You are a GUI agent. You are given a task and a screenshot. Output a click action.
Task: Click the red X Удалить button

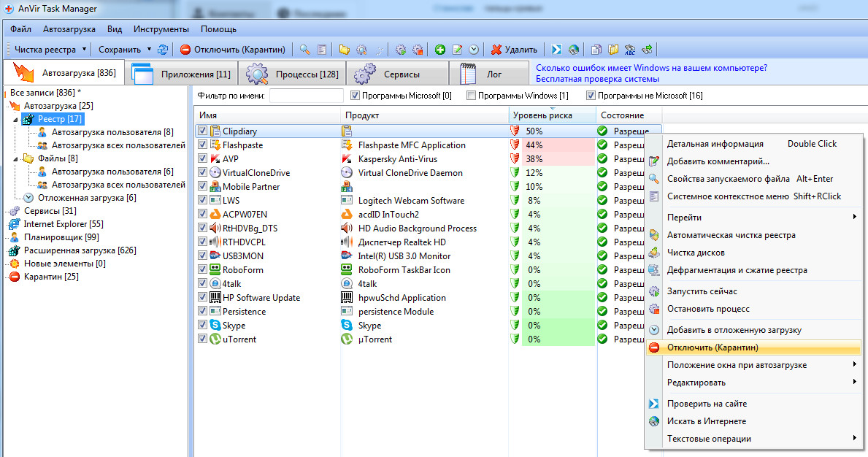coord(515,50)
